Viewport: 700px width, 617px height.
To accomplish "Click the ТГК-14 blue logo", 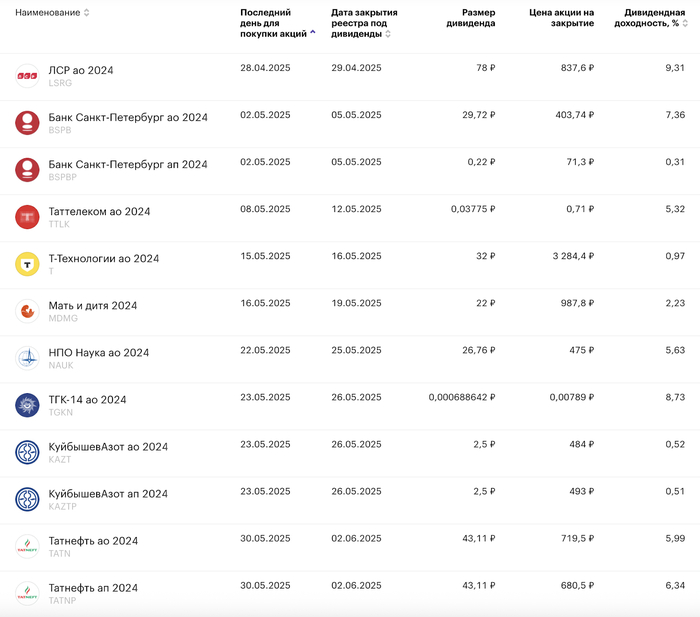I will (x=27, y=405).
